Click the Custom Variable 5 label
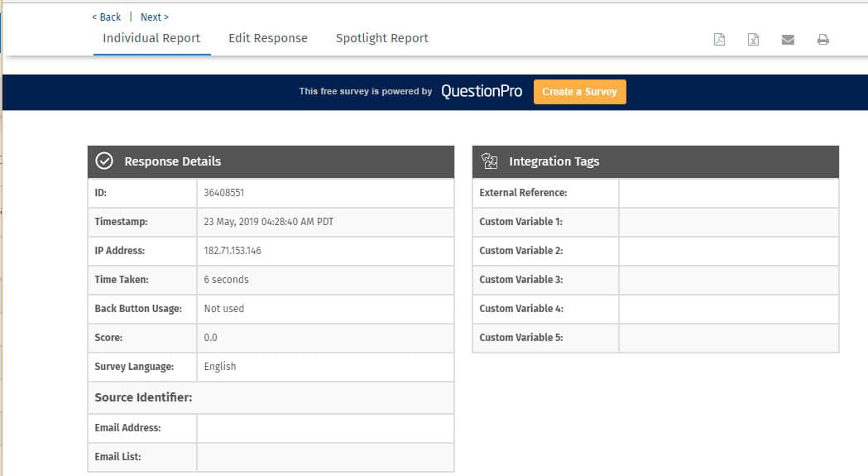Screen dimensions: 868x476 [x=521, y=338]
